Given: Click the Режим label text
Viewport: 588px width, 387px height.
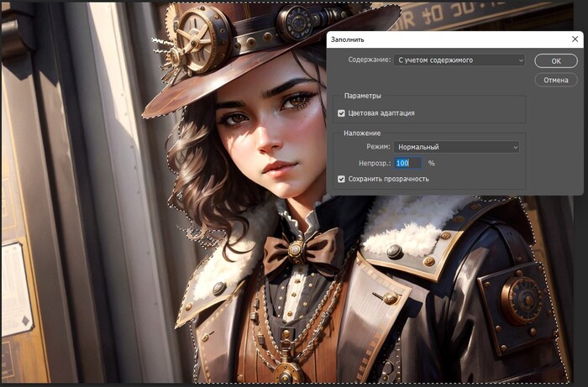Looking at the screenshot, I should (380, 147).
